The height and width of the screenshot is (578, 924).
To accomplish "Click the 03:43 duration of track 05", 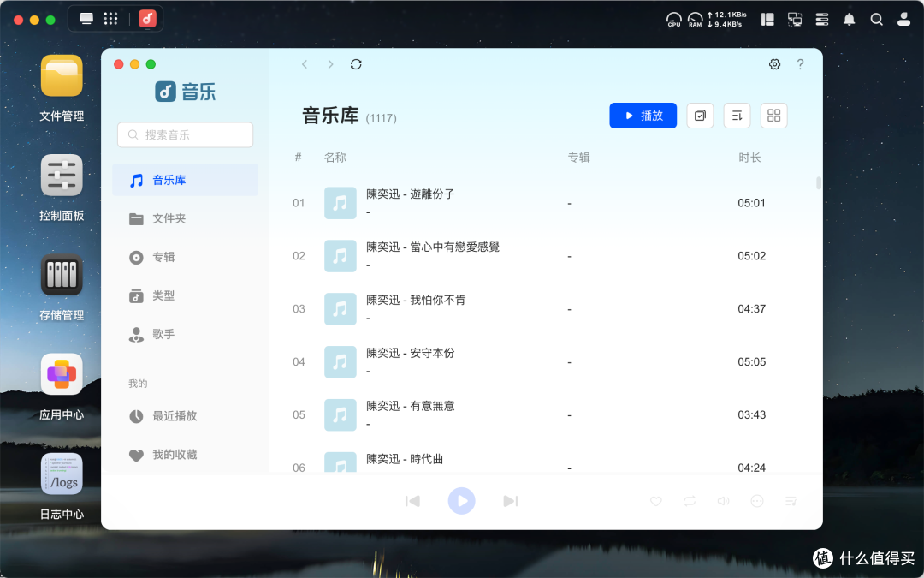I will point(752,415).
